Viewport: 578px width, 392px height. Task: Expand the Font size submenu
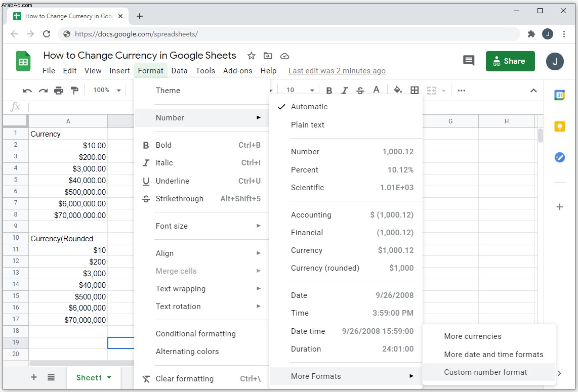[201, 226]
